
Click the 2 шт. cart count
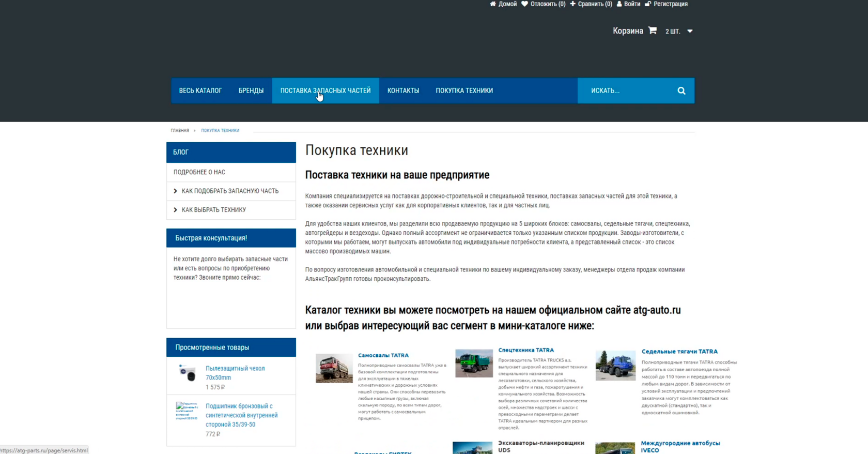(673, 32)
